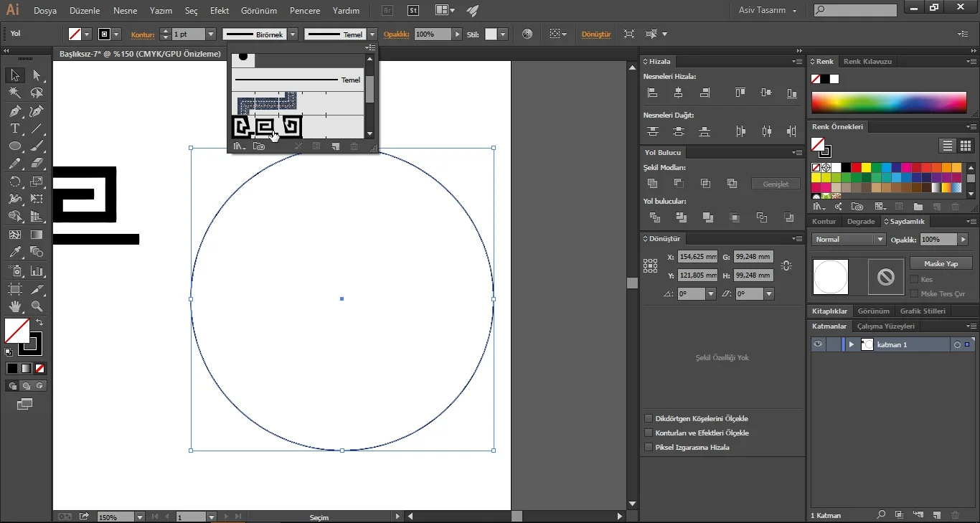Viewport: 980px width, 523px height.
Task: Open brush libraries menu in brush popup
Action: [x=240, y=146]
